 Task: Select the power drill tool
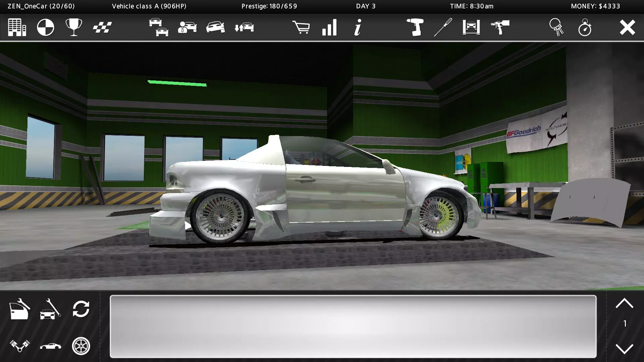pyautogui.click(x=415, y=27)
